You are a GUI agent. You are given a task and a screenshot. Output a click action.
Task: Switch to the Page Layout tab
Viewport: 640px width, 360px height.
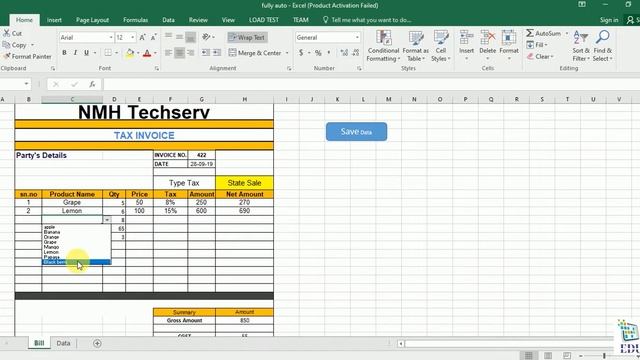coord(92,20)
